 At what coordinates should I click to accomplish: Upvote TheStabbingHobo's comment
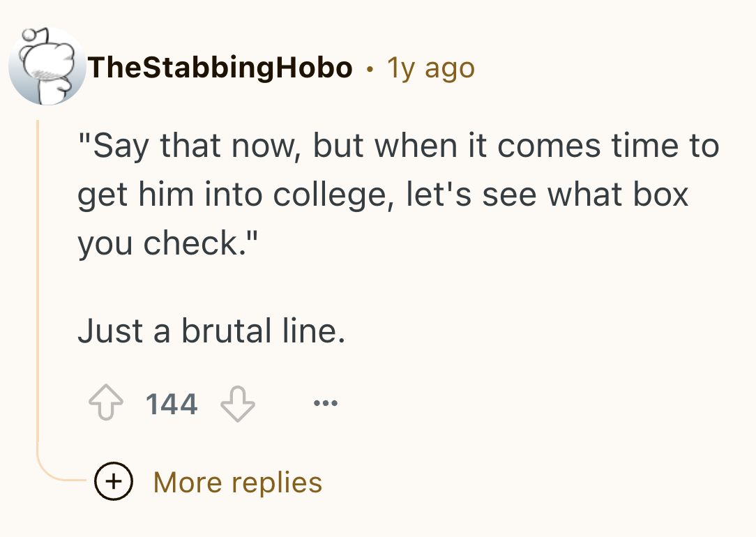coord(105,402)
